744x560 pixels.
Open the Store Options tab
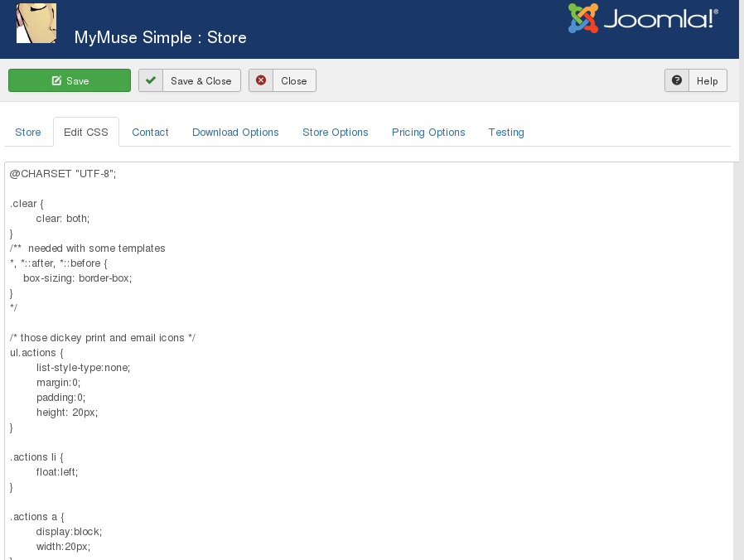336,132
